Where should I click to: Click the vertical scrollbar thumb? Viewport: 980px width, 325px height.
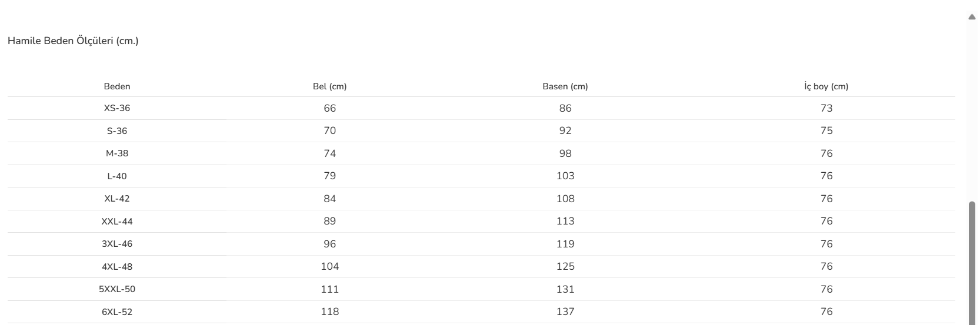pos(972,262)
